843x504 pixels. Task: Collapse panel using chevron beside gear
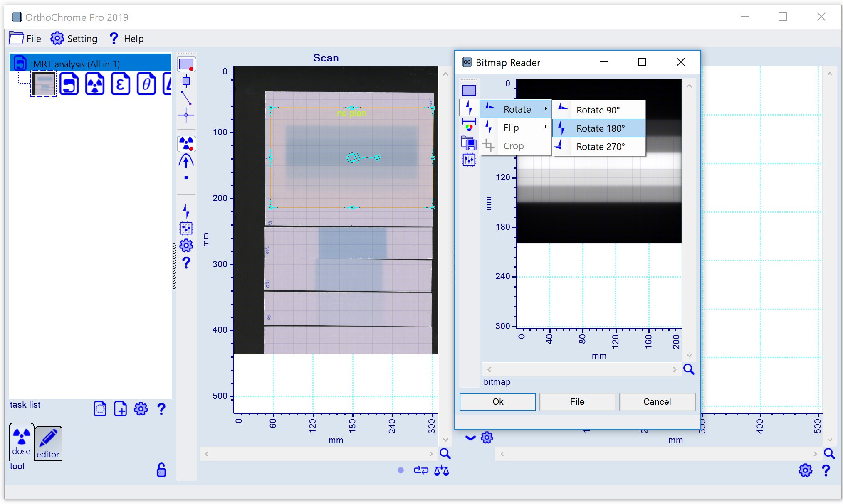coord(470,438)
